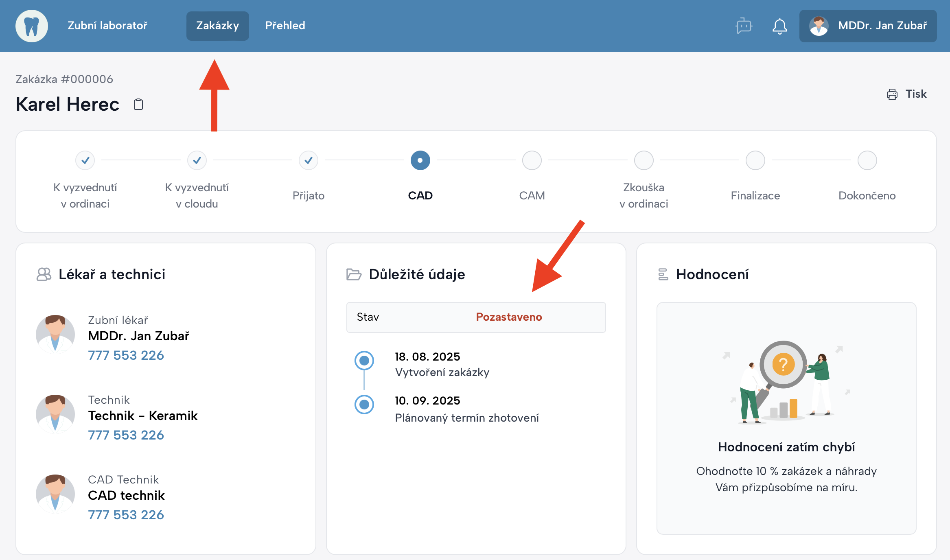Open the MDDr. Jan Zubař user menu
The image size is (950, 560).
point(882,26)
